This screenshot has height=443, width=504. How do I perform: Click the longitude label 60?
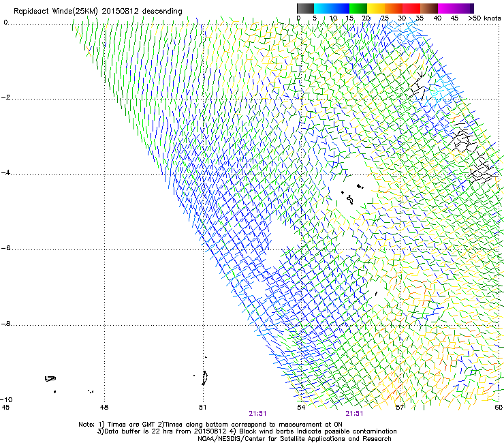(499, 408)
